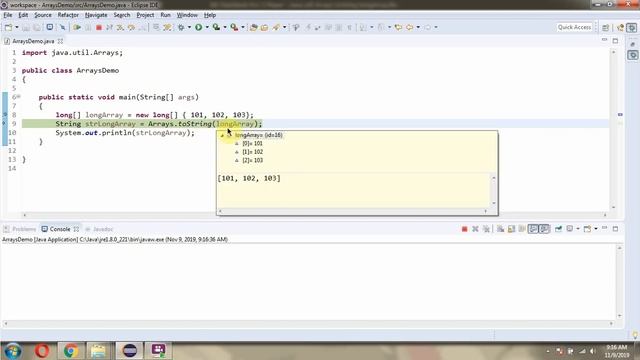Click Remove All Terminated Launches icon
Image resolution: width=640 pixels, height=360 pixels.
coord(486,229)
